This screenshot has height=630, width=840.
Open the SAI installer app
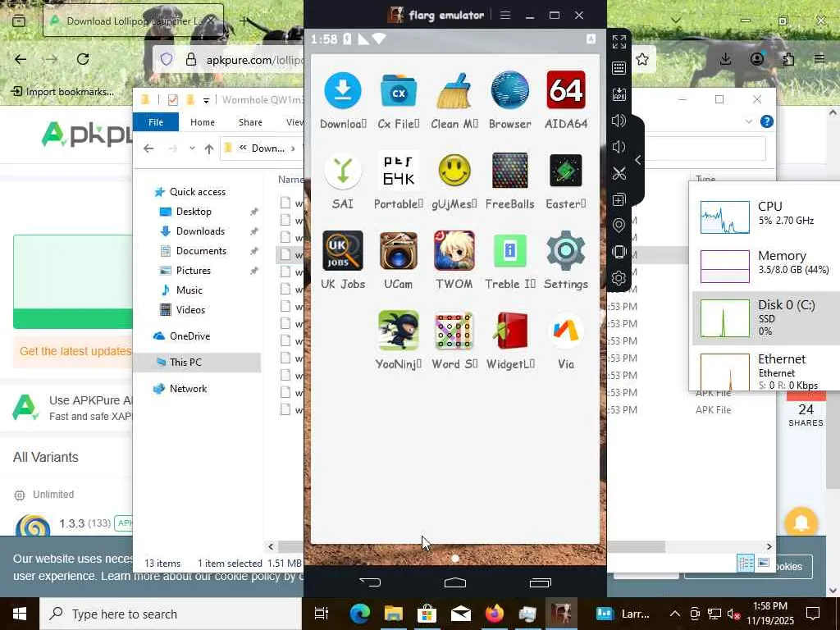point(343,171)
